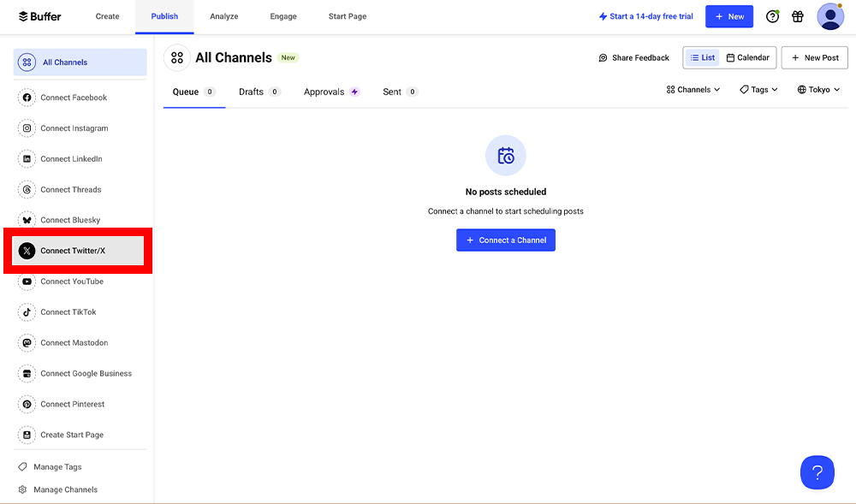Screen dimensions: 856x504
Task: Start a 14-day free trial
Action: pyautogui.click(x=645, y=16)
